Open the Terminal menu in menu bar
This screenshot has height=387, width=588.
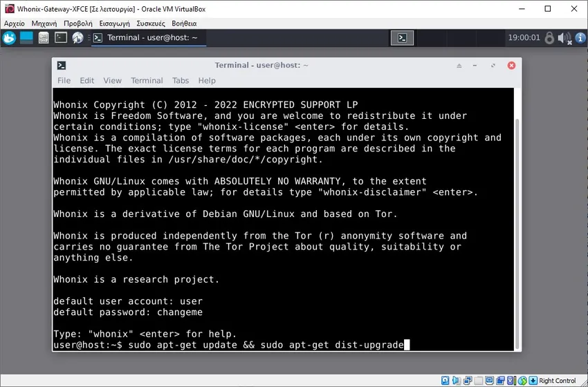tap(147, 81)
